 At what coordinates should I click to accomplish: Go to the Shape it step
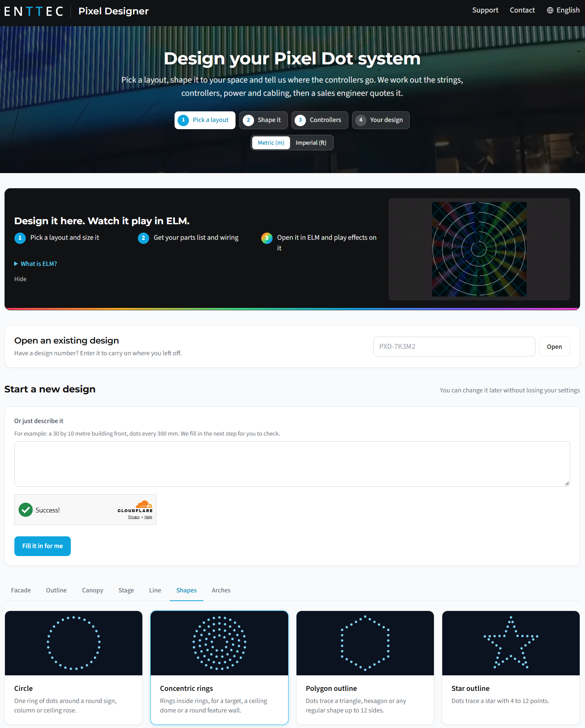[264, 120]
